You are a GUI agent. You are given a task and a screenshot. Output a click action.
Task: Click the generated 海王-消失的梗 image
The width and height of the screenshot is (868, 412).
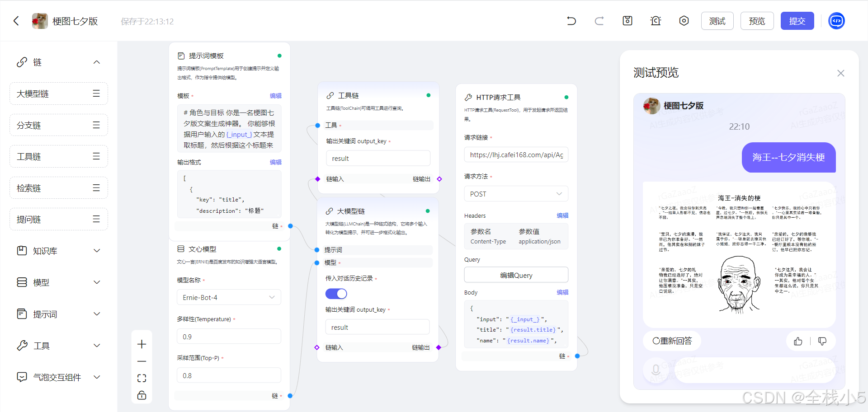739,254
